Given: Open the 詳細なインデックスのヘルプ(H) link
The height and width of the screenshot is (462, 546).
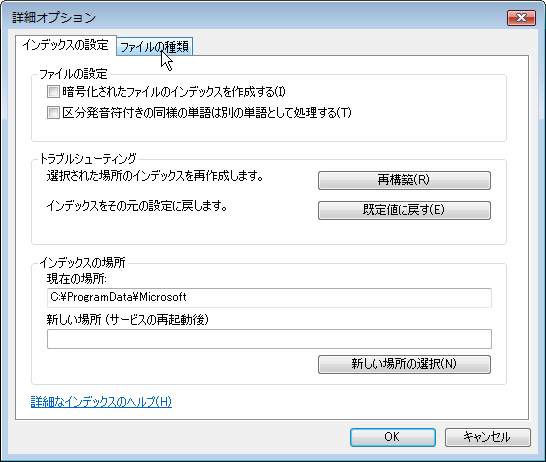Looking at the screenshot, I should 101,402.
